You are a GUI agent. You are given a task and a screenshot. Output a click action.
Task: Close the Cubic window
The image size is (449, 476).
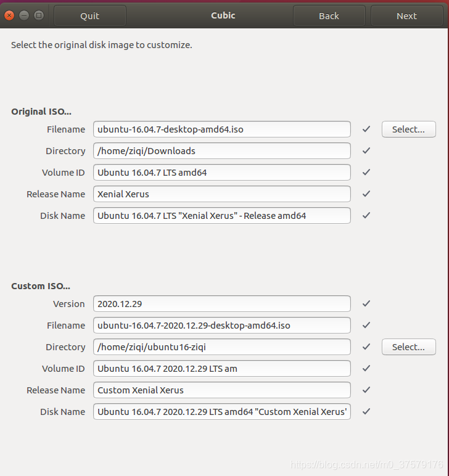point(9,15)
